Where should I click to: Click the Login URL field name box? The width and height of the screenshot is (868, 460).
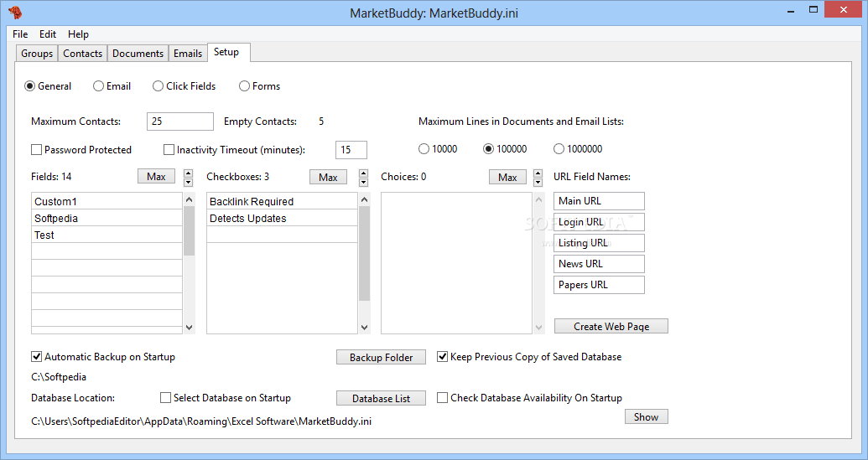[x=599, y=222]
